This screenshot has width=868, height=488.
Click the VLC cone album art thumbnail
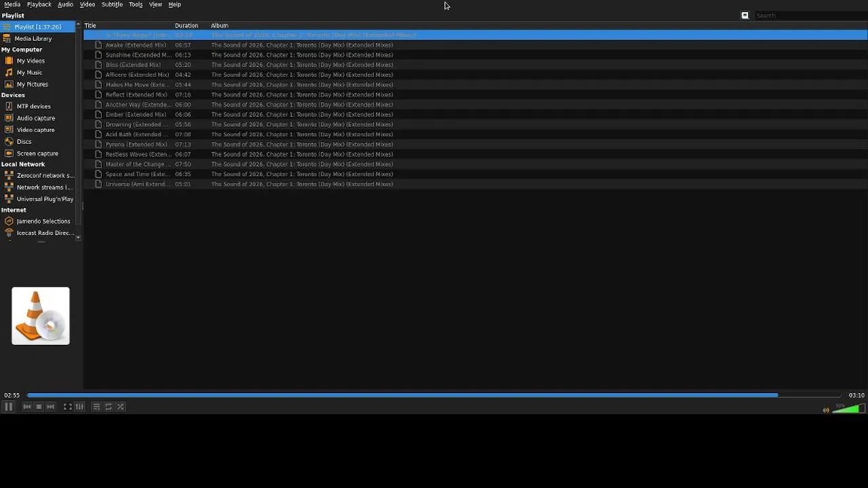[41, 316]
